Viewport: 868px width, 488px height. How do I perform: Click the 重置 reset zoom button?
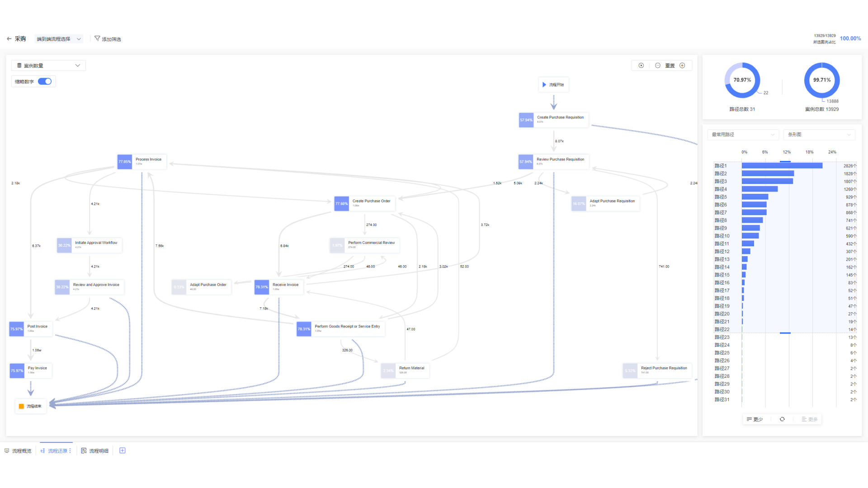670,66
